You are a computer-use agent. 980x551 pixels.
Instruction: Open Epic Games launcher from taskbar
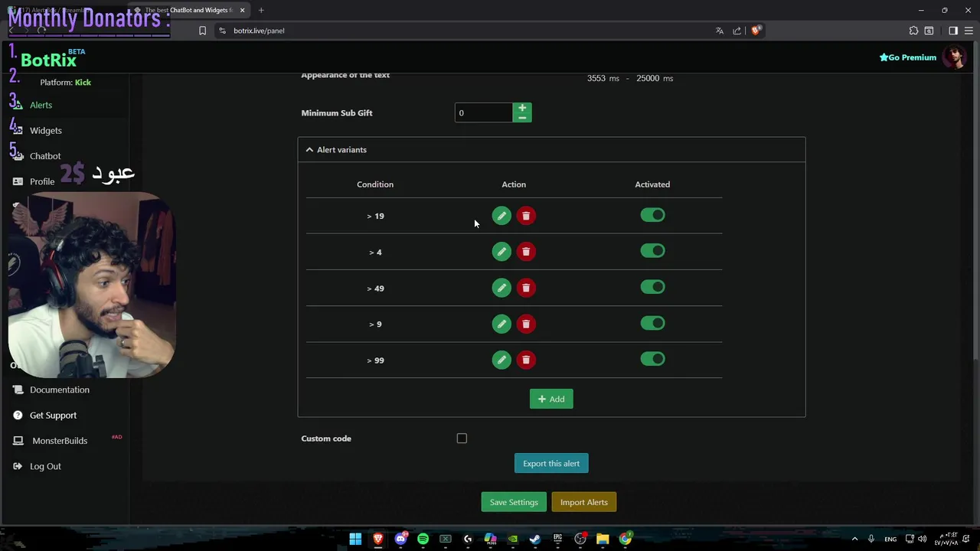tap(557, 539)
